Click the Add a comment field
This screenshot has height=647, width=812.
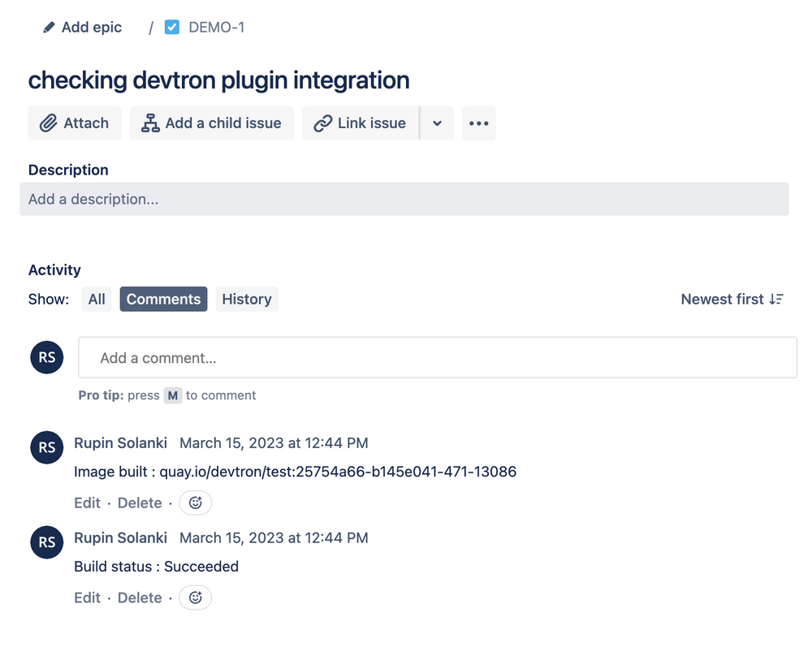coord(437,357)
